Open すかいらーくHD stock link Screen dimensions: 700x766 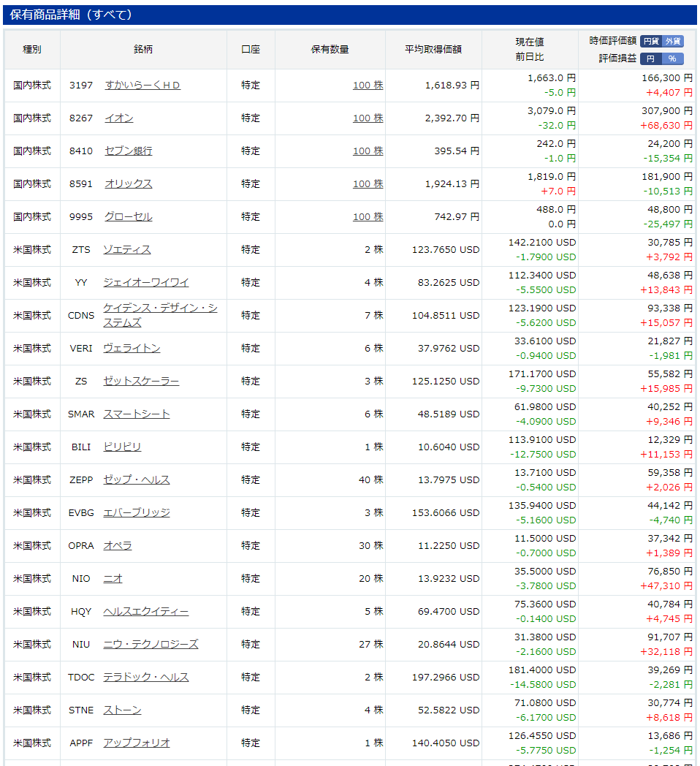pyautogui.click(x=142, y=85)
